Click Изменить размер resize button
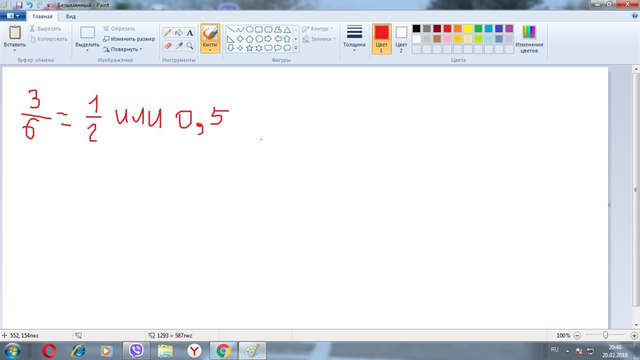640x360 pixels. [129, 39]
